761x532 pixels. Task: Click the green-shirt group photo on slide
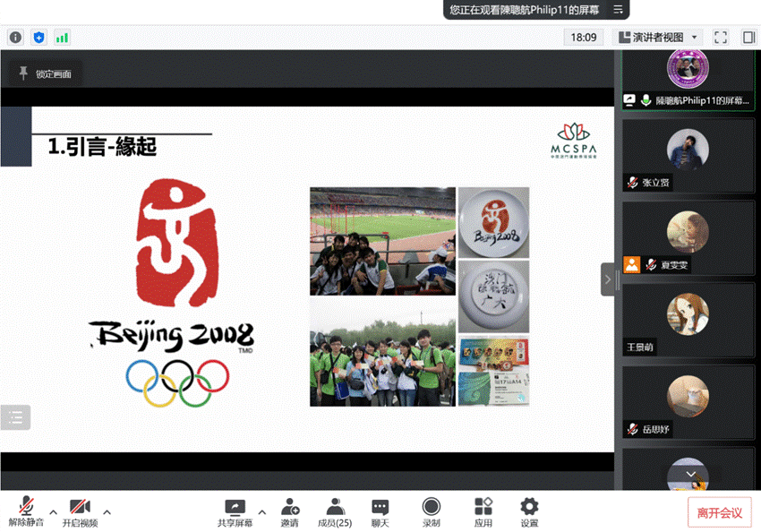click(x=382, y=352)
